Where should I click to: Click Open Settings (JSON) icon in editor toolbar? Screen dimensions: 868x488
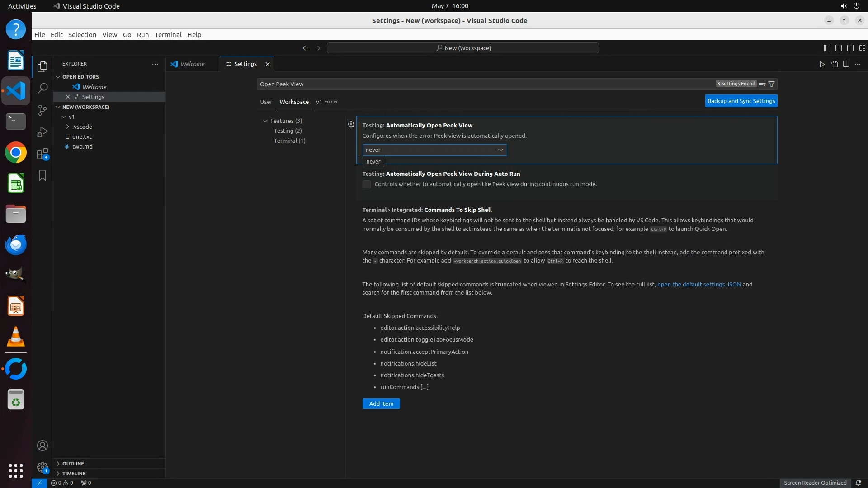834,64
